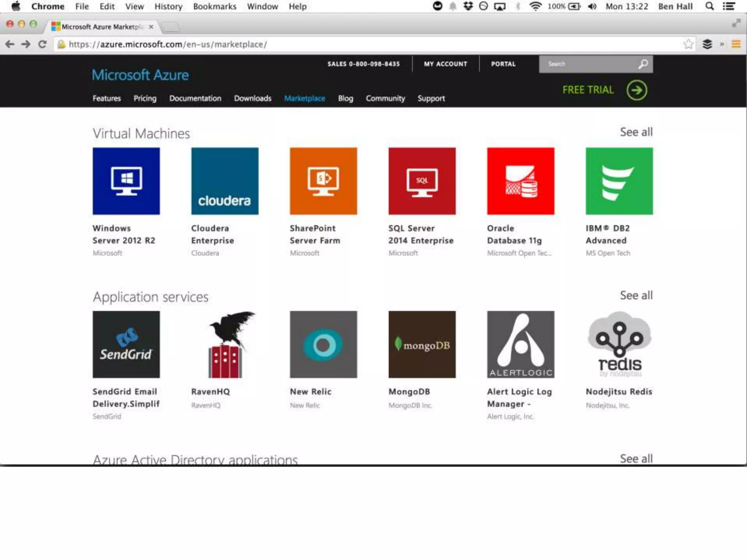Click the extensions overflow chevron
This screenshot has width=747, height=560.
coord(722,44)
